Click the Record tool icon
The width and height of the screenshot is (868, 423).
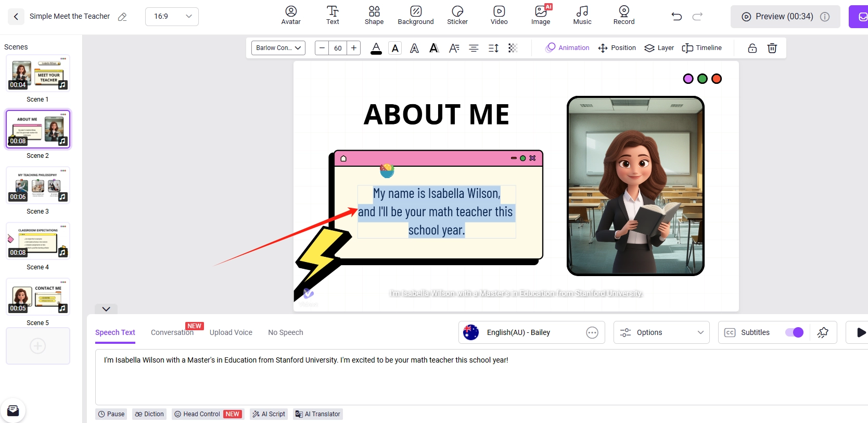623,15
